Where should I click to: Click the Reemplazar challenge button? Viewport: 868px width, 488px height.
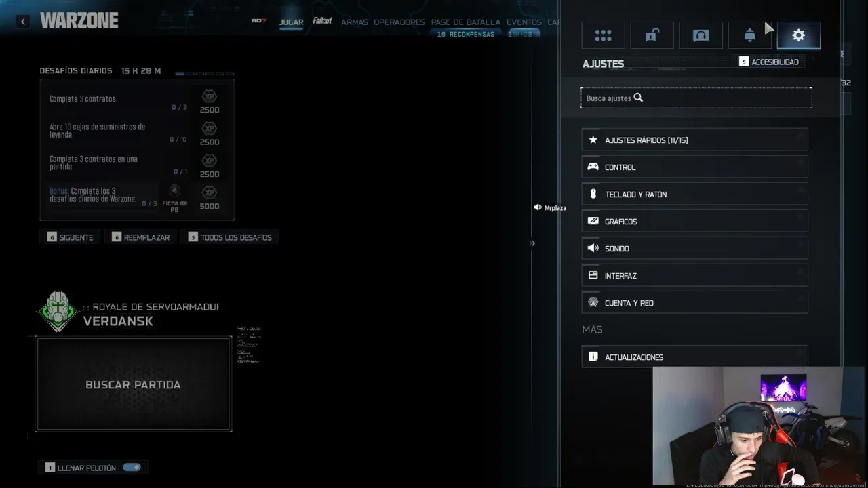coord(141,237)
